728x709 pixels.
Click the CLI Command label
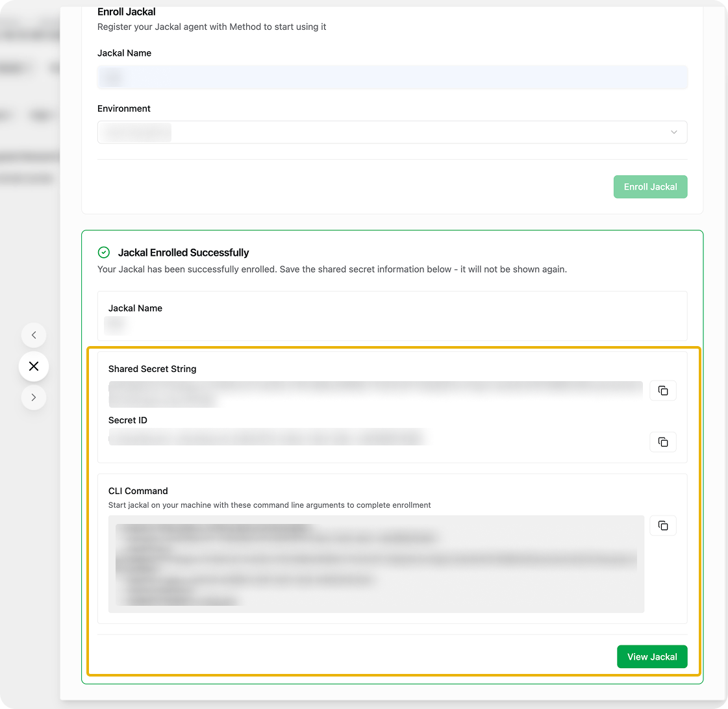138,491
